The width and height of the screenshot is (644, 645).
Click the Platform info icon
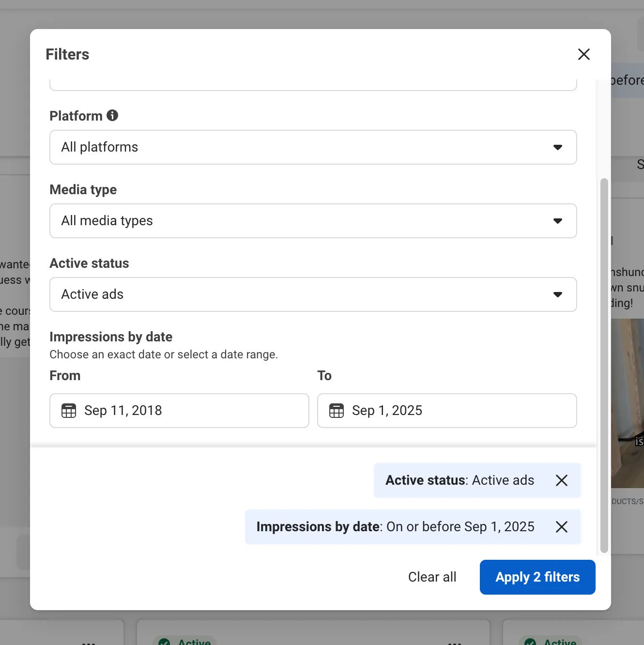click(x=112, y=115)
